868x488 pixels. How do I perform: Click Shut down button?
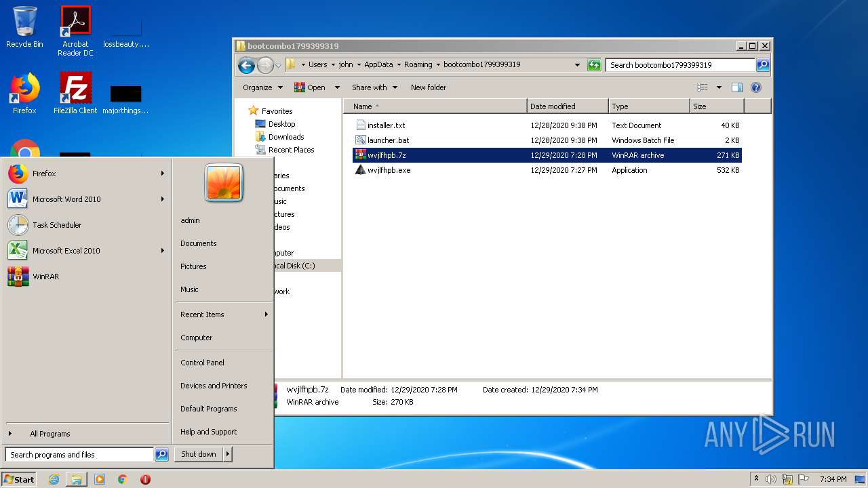click(199, 454)
